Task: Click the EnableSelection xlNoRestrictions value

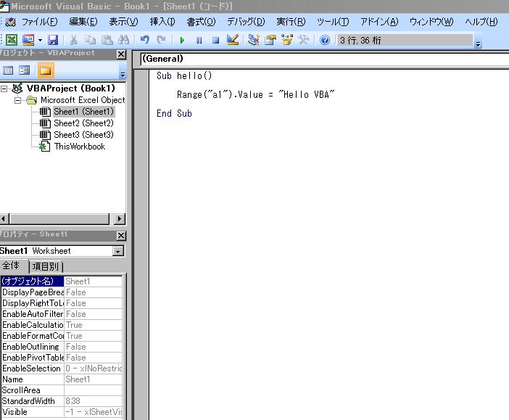Action: pyautogui.click(x=93, y=368)
